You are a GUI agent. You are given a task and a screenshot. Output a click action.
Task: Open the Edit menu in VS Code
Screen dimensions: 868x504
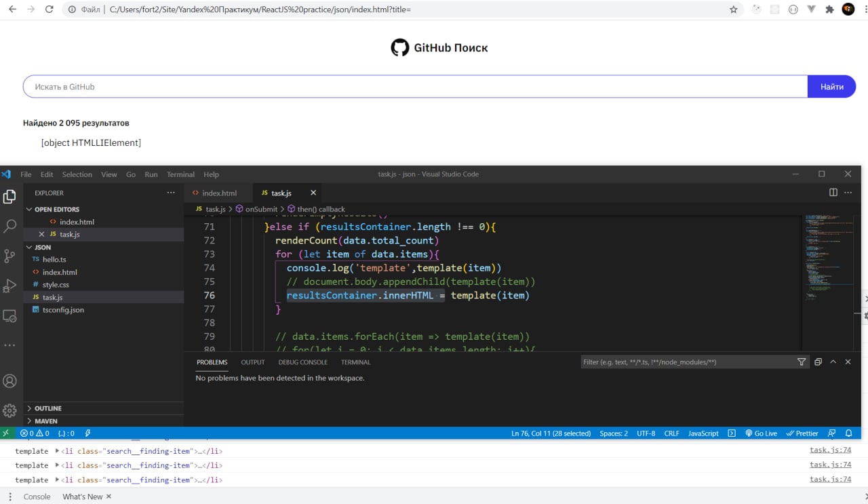[47, 174]
